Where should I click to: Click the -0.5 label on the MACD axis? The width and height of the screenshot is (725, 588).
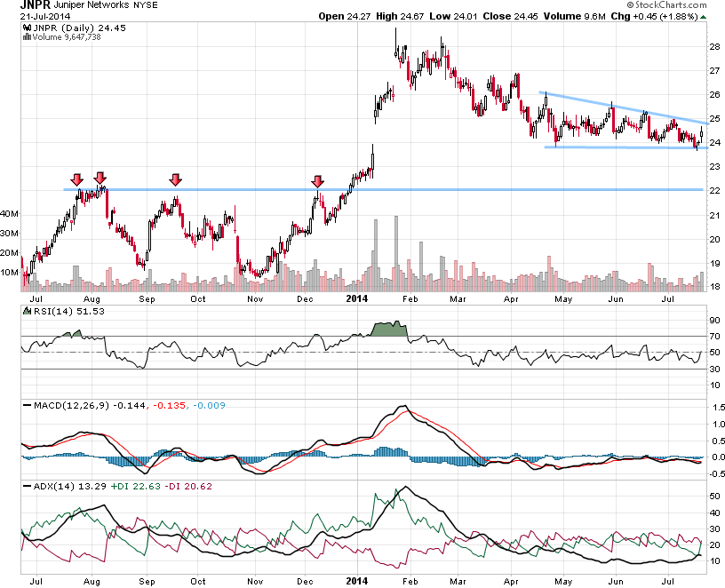(717, 473)
